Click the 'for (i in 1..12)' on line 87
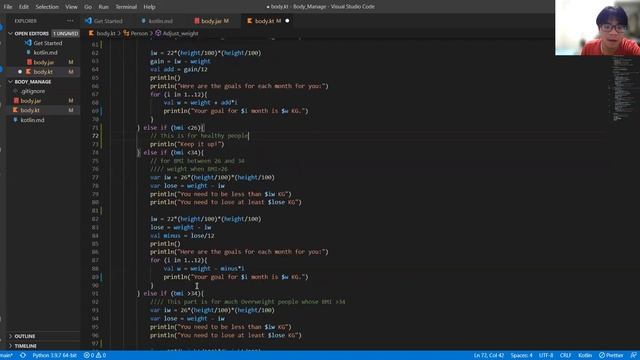The height and width of the screenshot is (360, 640). pyautogui.click(x=178, y=260)
